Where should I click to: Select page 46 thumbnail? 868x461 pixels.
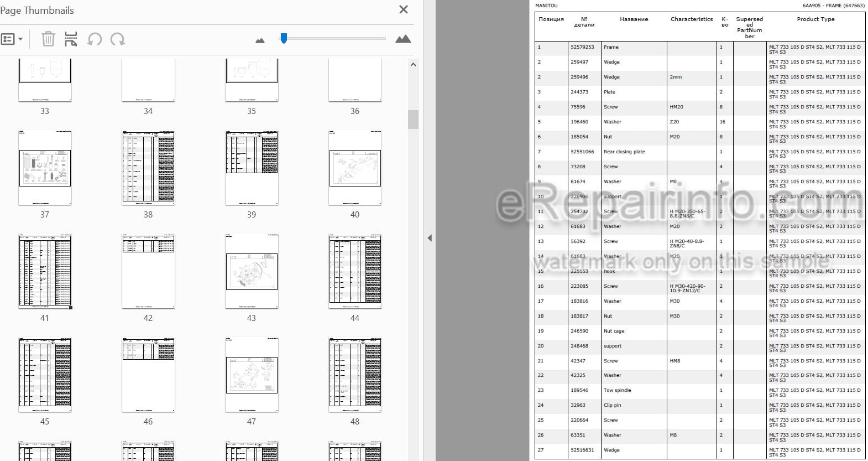click(x=148, y=375)
